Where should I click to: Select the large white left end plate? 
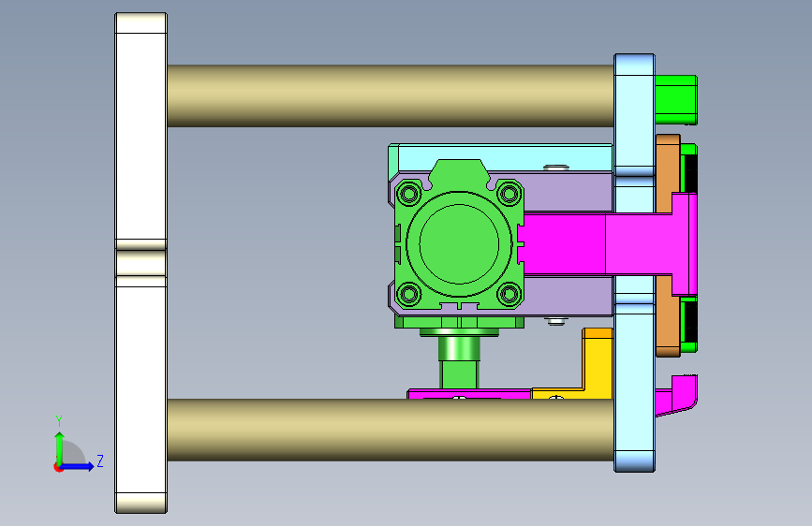(140, 263)
